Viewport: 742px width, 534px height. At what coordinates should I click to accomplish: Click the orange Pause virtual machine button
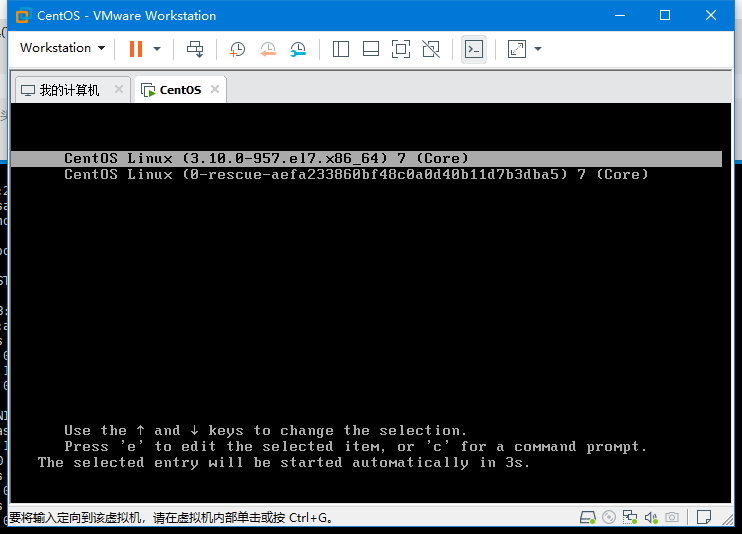click(x=136, y=49)
